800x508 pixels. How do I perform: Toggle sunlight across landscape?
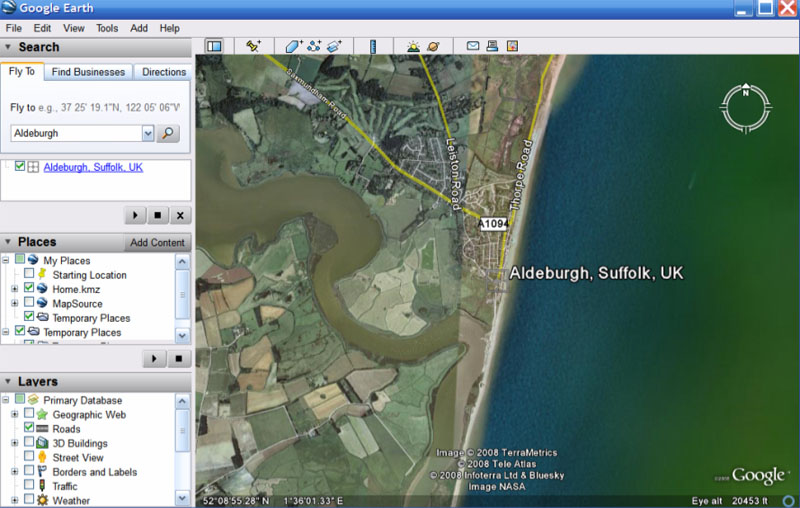[413, 46]
